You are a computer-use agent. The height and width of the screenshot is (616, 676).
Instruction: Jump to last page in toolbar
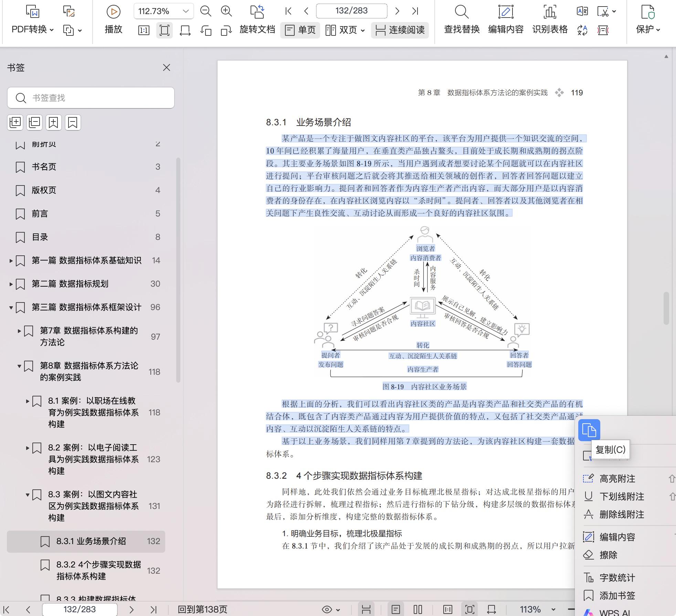click(x=415, y=11)
